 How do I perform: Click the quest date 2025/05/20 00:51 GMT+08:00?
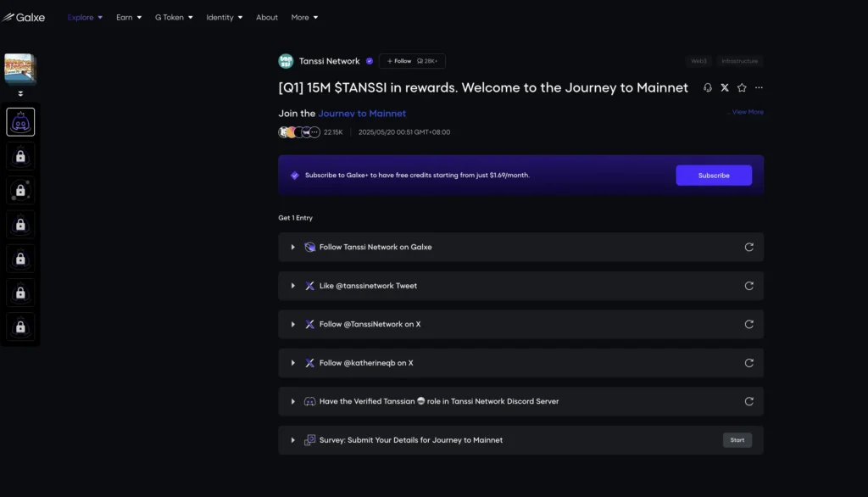pos(404,131)
